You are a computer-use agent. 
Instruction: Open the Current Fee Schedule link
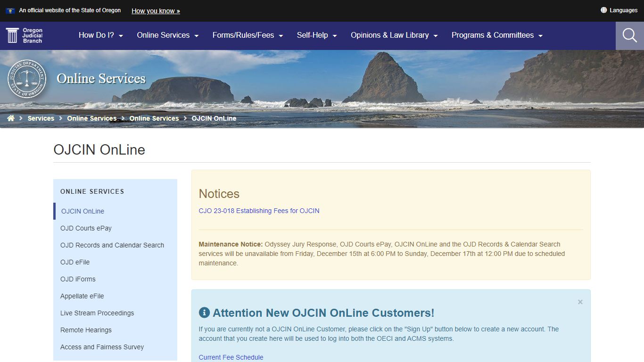pos(231,357)
